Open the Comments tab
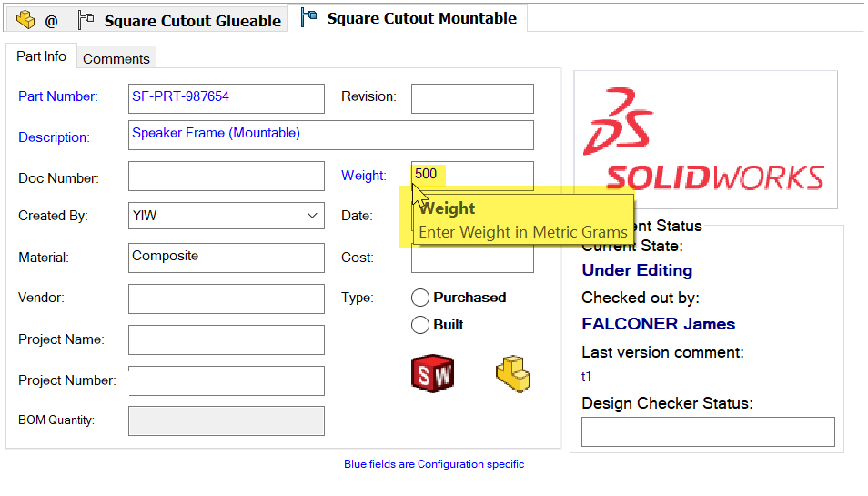The image size is (868, 496). (116, 58)
